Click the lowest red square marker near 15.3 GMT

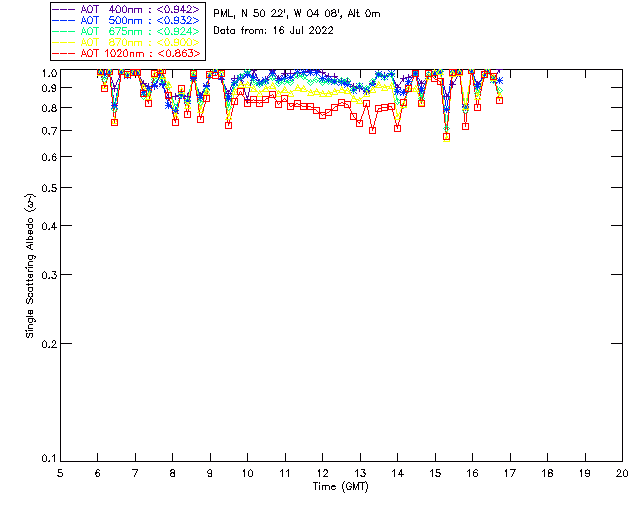click(x=447, y=137)
